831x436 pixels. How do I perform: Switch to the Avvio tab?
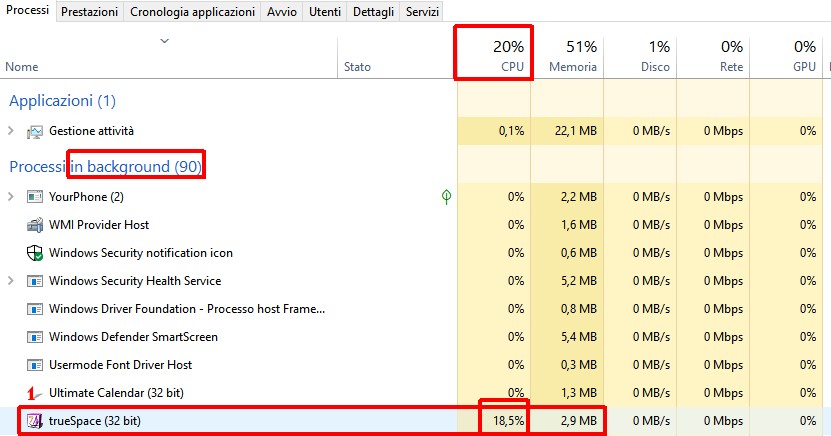point(281,12)
